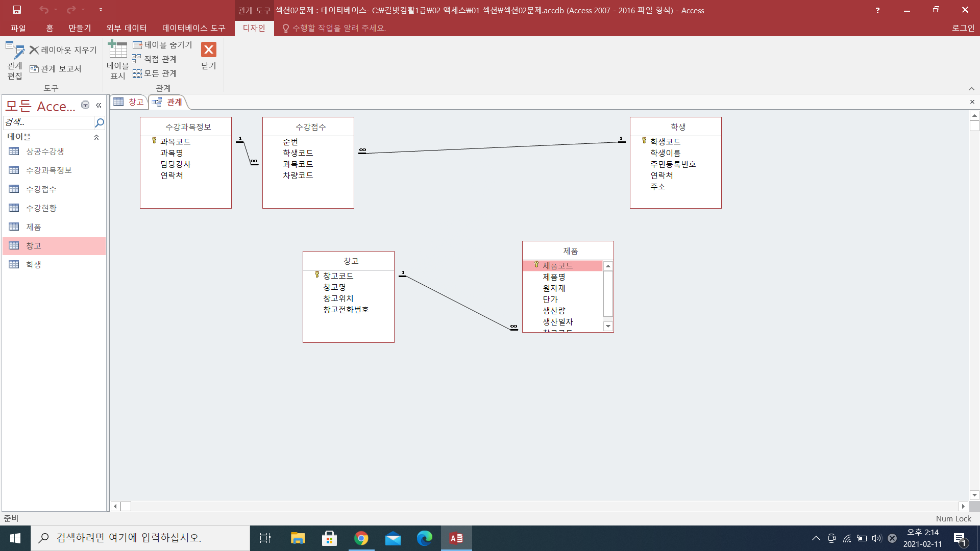Click 테이블 숨기기 hide table
Screen dimensions: 980x551
tap(162, 45)
